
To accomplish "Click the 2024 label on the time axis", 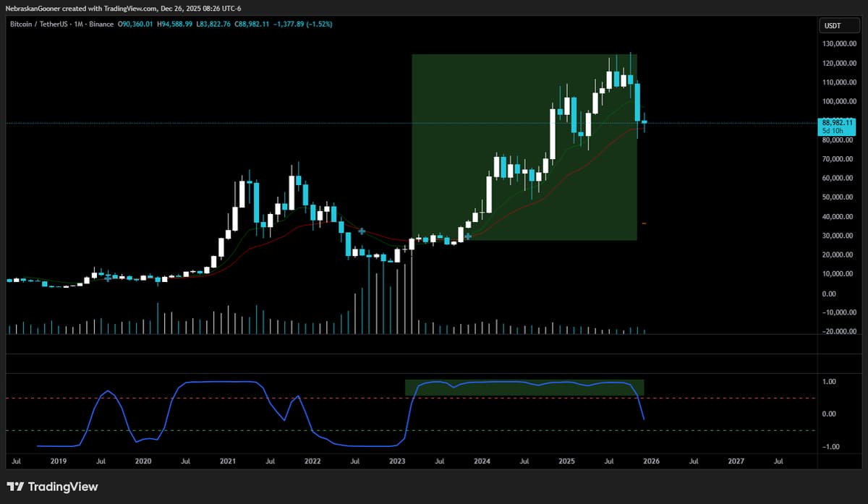I will click(x=482, y=461).
